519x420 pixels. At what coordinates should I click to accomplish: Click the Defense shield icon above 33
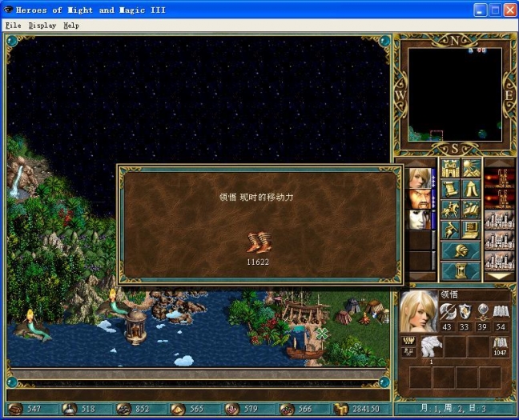[465, 312]
